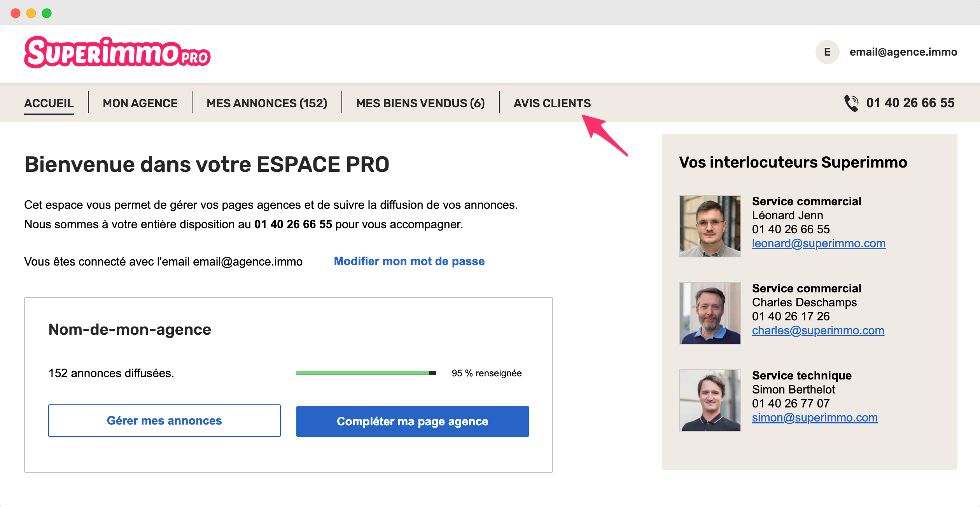Click Léonard Jenn's profile photo
This screenshot has width=980, height=507.
(710, 226)
